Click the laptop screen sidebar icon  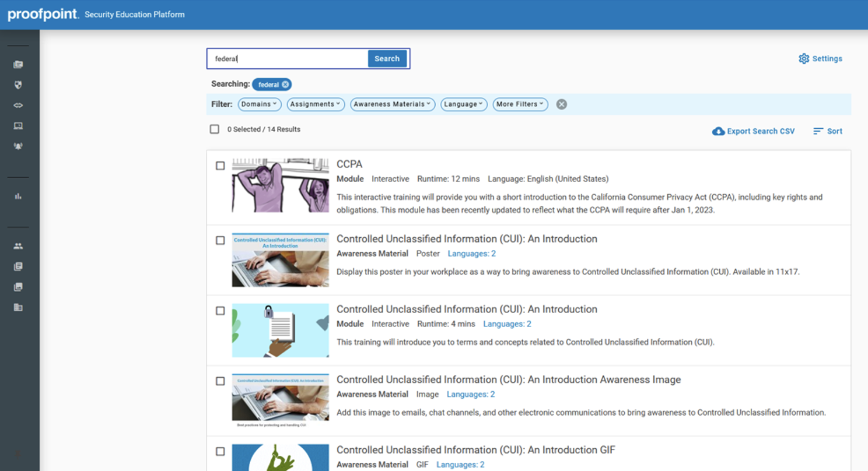tap(18, 126)
